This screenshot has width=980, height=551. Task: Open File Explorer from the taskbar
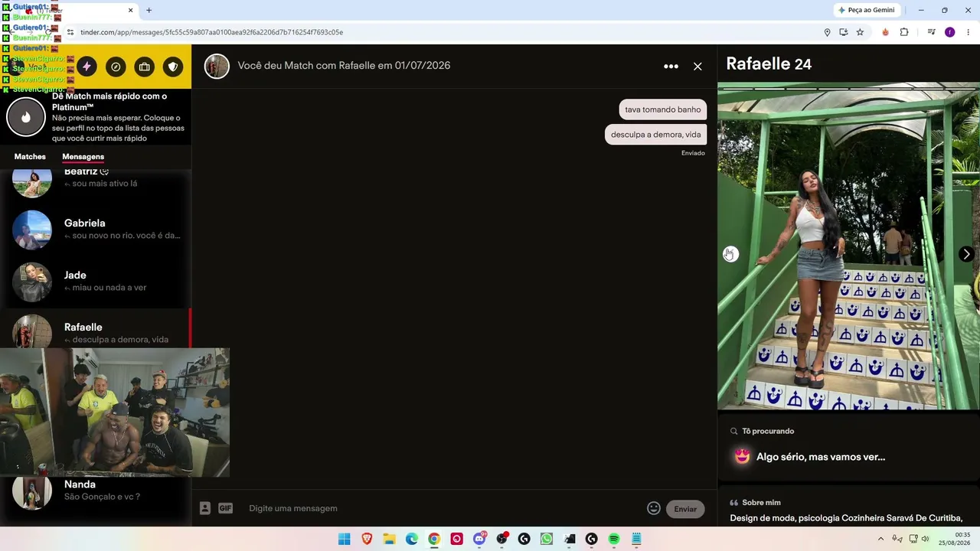pyautogui.click(x=389, y=540)
